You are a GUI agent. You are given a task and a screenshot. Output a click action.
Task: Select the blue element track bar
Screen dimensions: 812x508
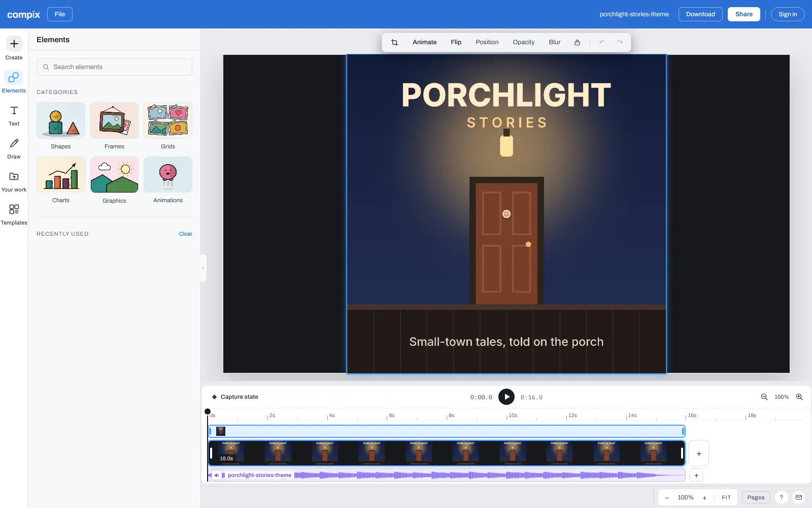point(447,431)
